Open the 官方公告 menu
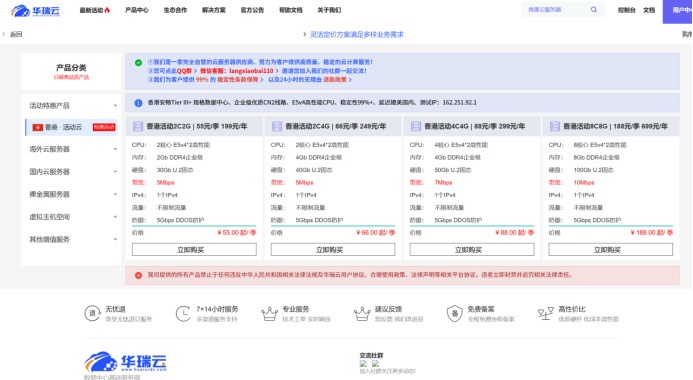Screen dimensions: 693x380 [252, 10]
